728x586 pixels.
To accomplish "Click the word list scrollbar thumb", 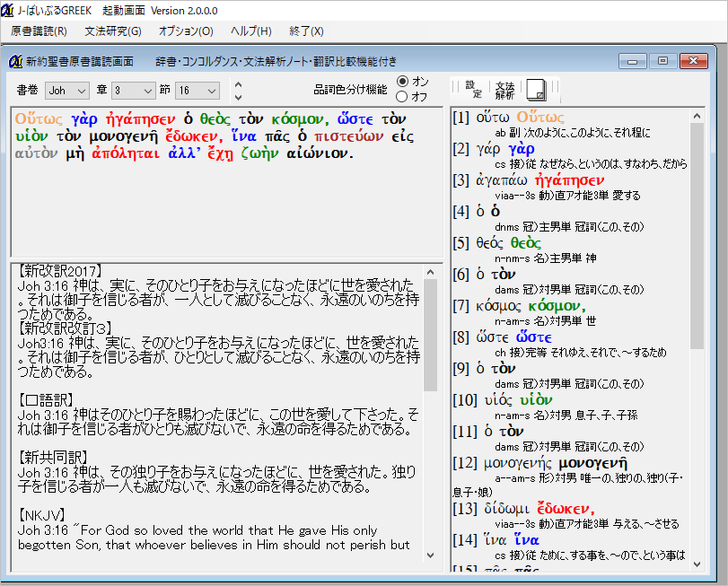I will tap(697, 236).
